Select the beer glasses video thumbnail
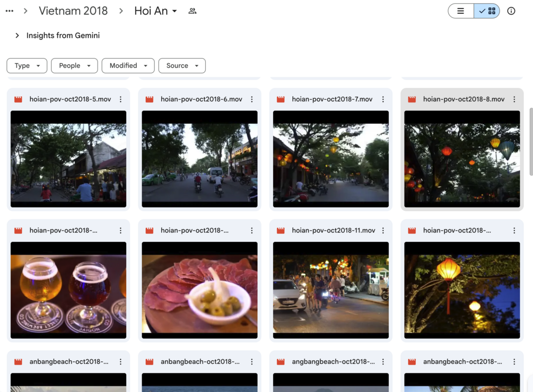The width and height of the screenshot is (533, 392). click(68, 290)
